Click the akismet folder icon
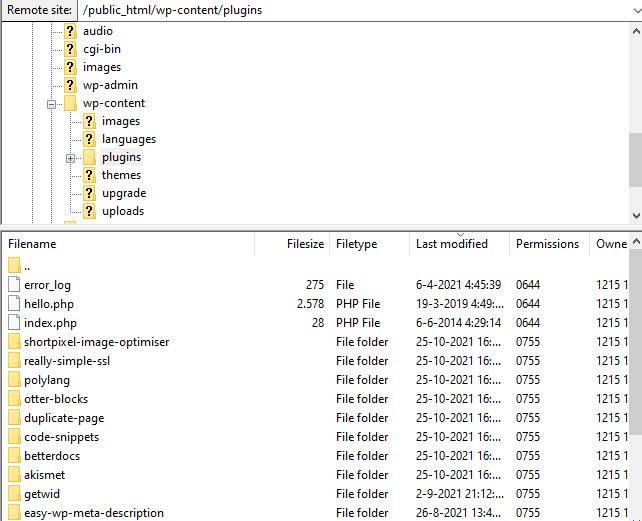642x521 pixels. [14, 475]
